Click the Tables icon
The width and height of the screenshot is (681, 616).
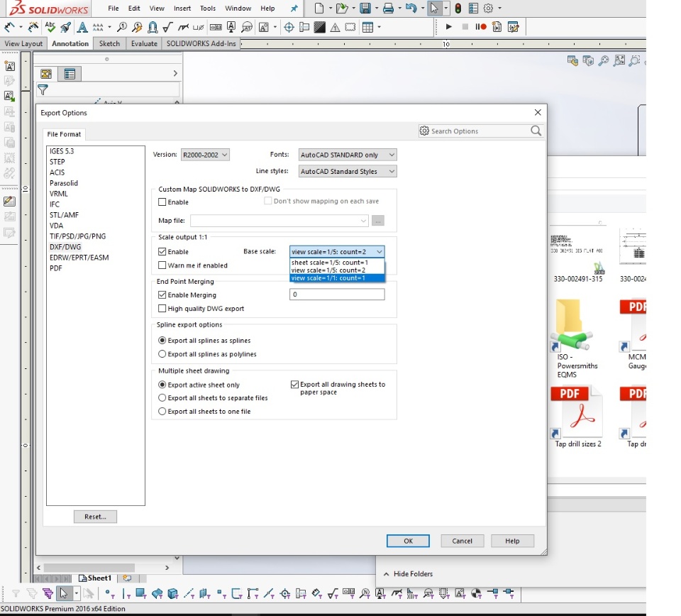click(x=367, y=28)
